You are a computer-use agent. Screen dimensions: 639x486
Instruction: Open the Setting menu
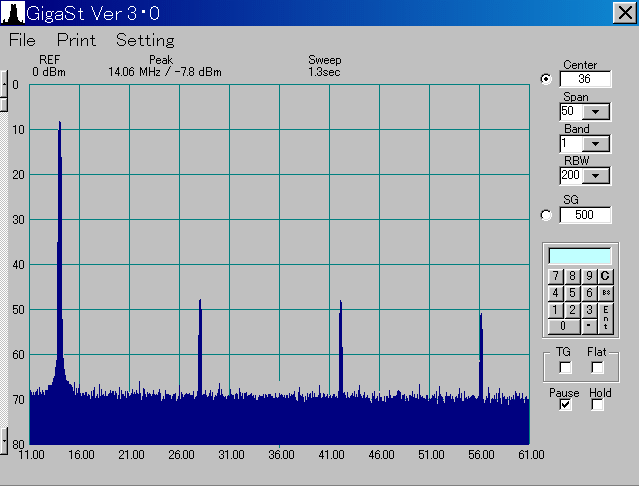coord(145,40)
